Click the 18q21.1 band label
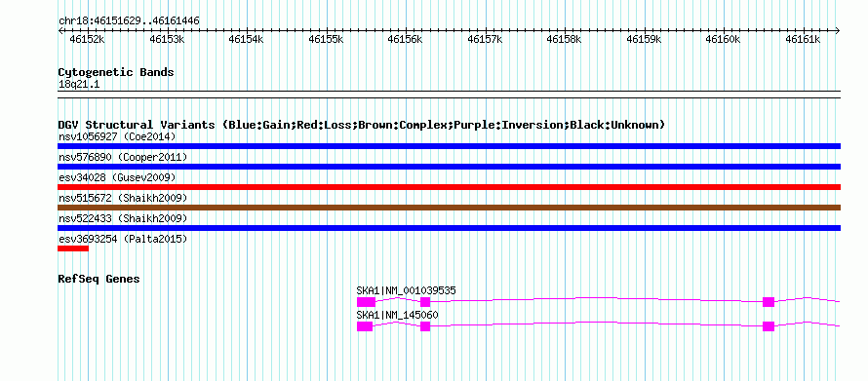 coord(79,85)
